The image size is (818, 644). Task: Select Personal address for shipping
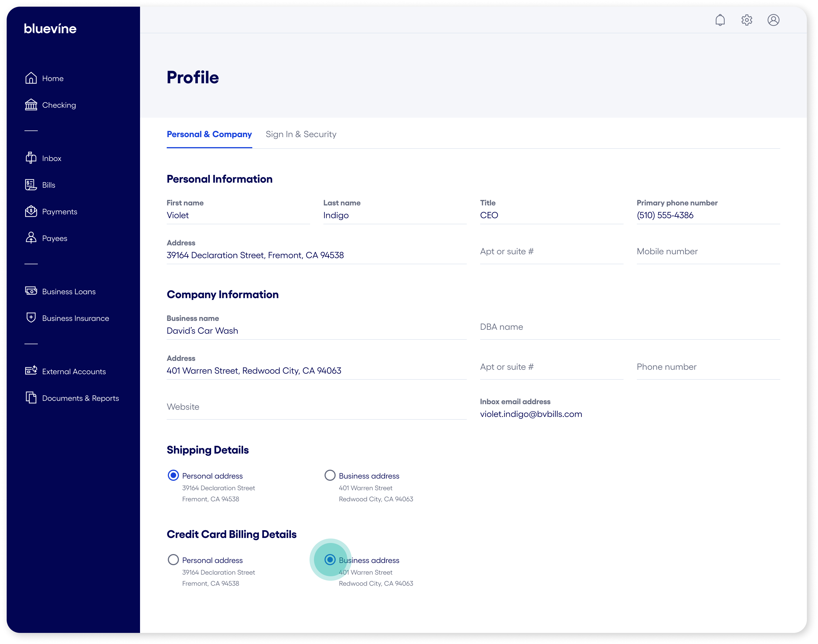point(173,476)
